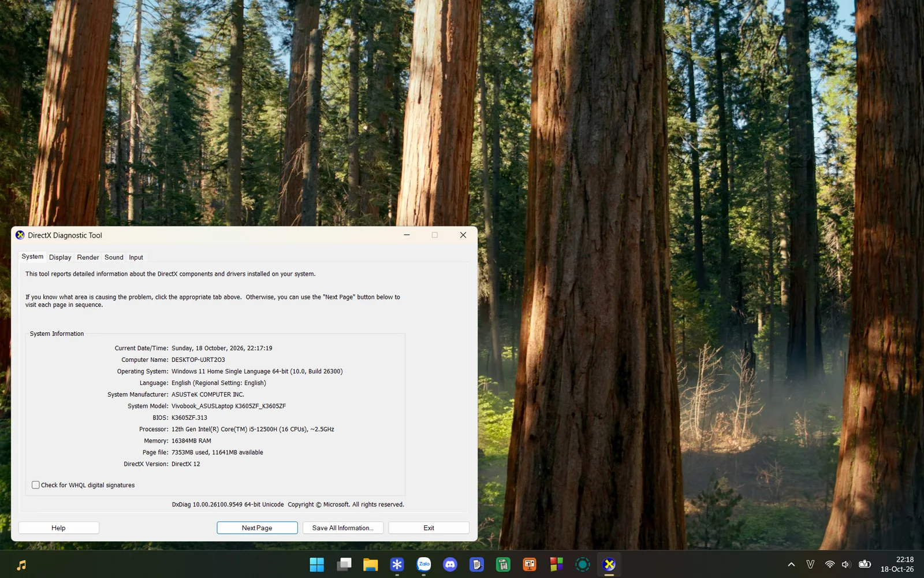Open the blue document writer app
The height and width of the screenshot is (578, 924).
click(x=477, y=565)
